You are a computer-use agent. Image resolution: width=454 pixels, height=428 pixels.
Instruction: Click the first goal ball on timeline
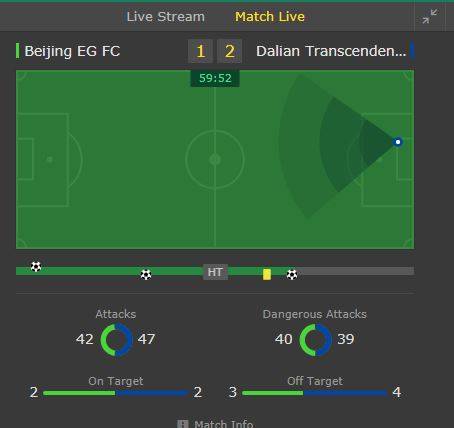36,267
